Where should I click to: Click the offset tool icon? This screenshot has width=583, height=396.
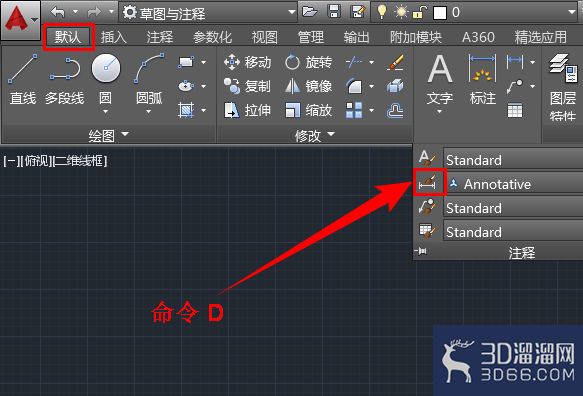[x=395, y=110]
